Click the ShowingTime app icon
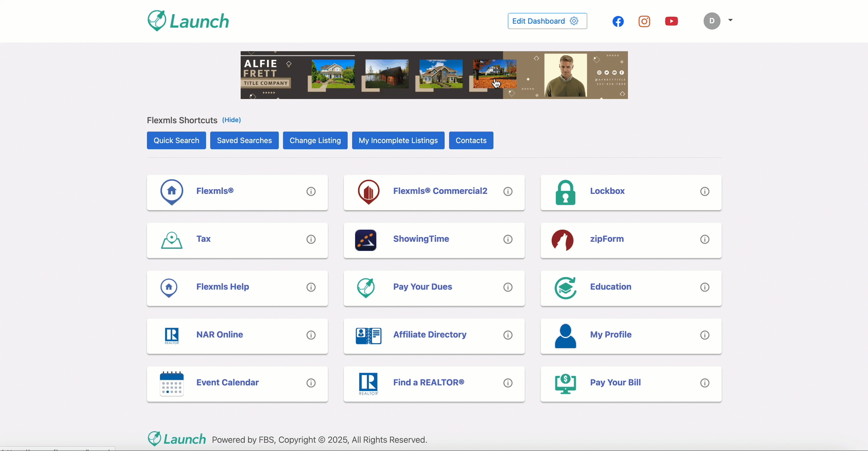This screenshot has width=868, height=451. pos(366,240)
